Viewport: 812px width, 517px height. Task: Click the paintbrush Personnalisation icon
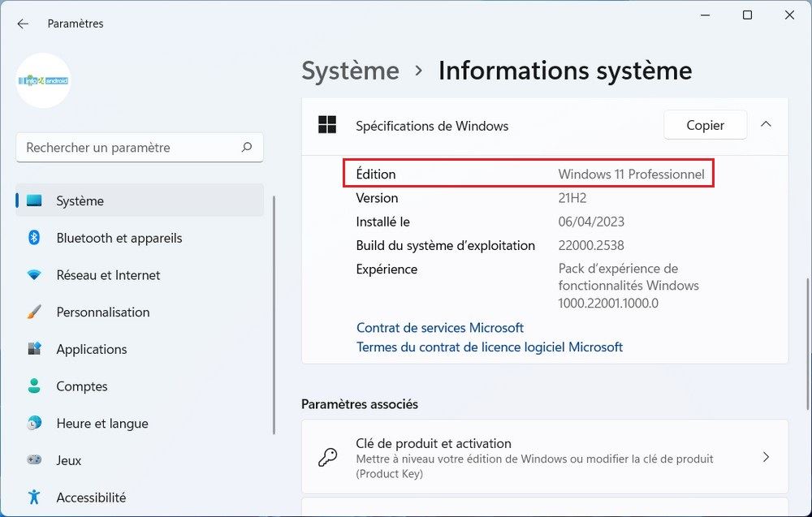point(34,312)
